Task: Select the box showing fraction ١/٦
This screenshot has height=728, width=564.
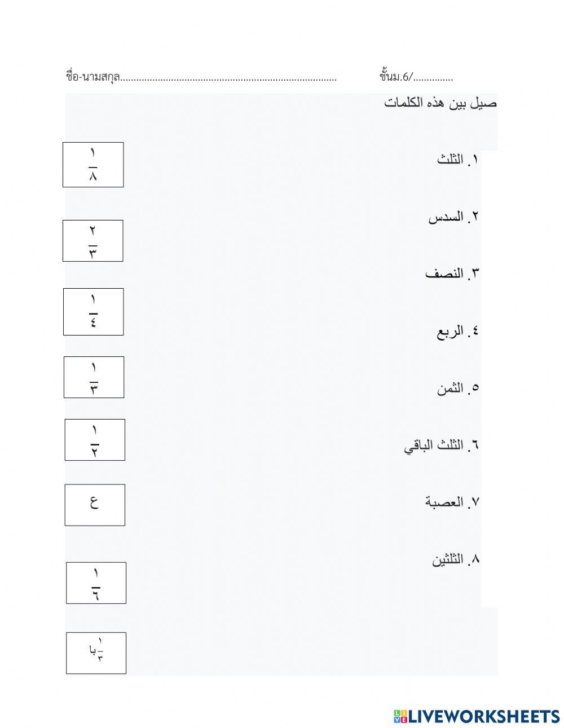Action: 96,583
